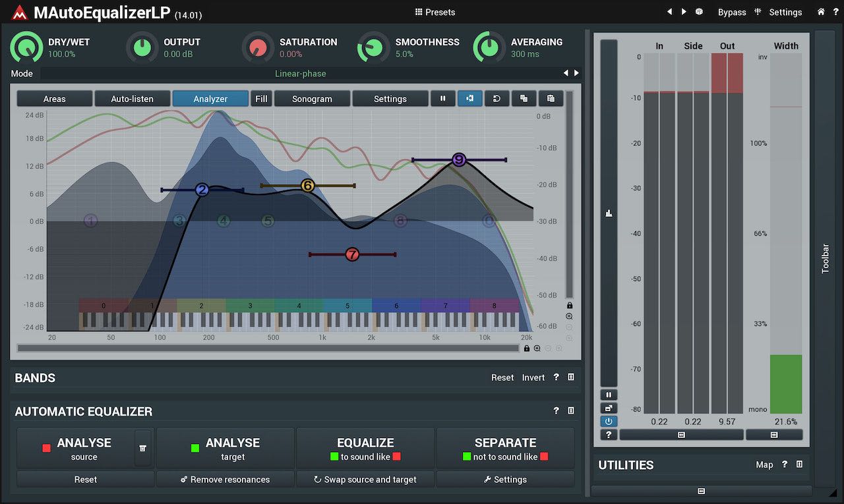Screen dimensions: 844x504
Task: Click Equalize to sound like button
Action: (365, 448)
